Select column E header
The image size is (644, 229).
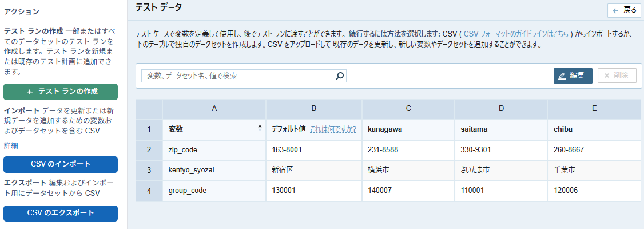pyautogui.click(x=594, y=109)
